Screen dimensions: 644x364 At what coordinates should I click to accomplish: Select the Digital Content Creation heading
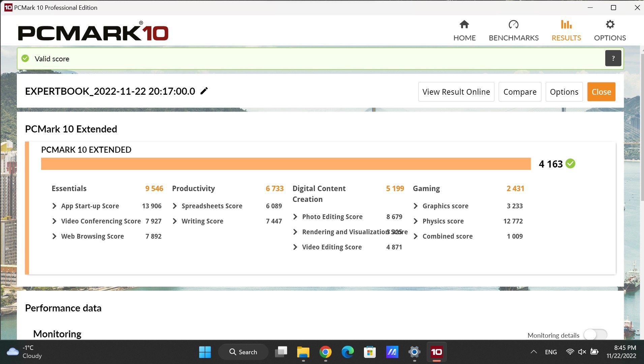[319, 194]
